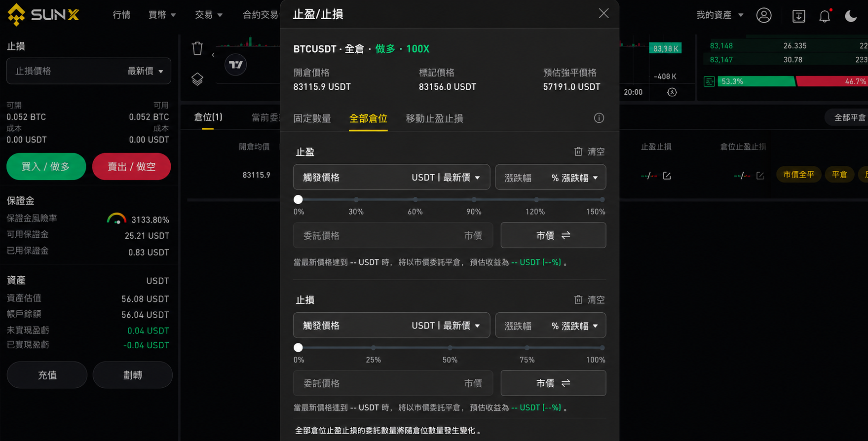Click the order book layout icon
Image resolution: width=868 pixels, height=441 pixels.
(x=709, y=81)
